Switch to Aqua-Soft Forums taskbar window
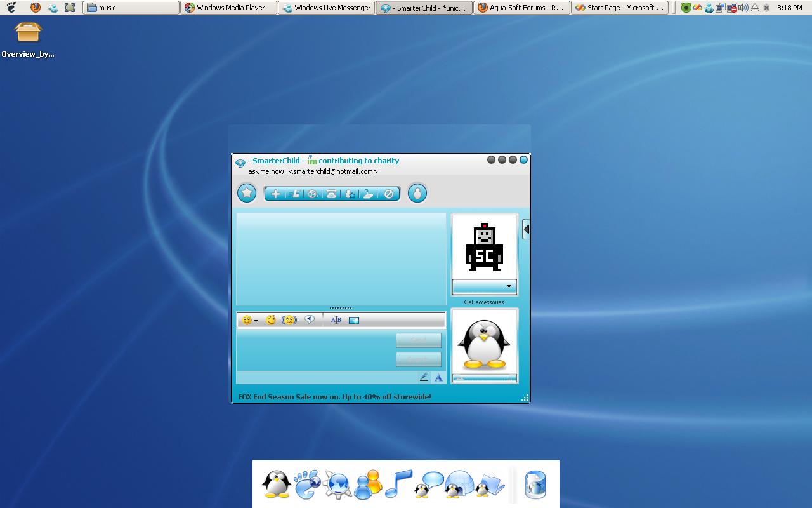 (x=521, y=8)
